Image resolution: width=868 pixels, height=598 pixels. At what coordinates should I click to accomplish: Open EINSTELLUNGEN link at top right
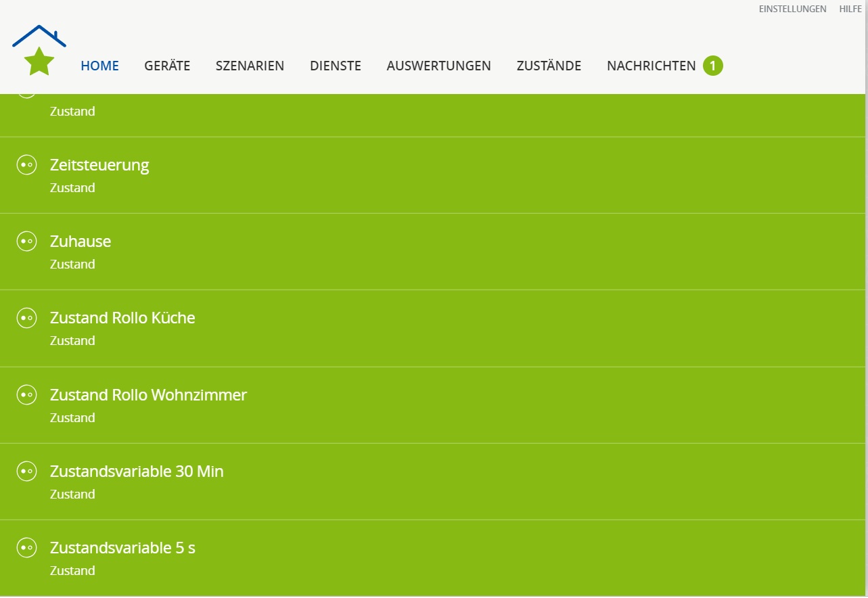pyautogui.click(x=792, y=9)
